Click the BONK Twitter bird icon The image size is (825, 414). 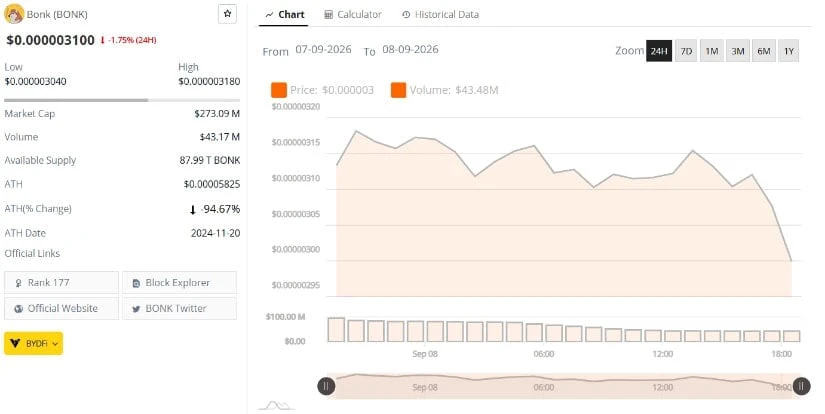coord(136,309)
